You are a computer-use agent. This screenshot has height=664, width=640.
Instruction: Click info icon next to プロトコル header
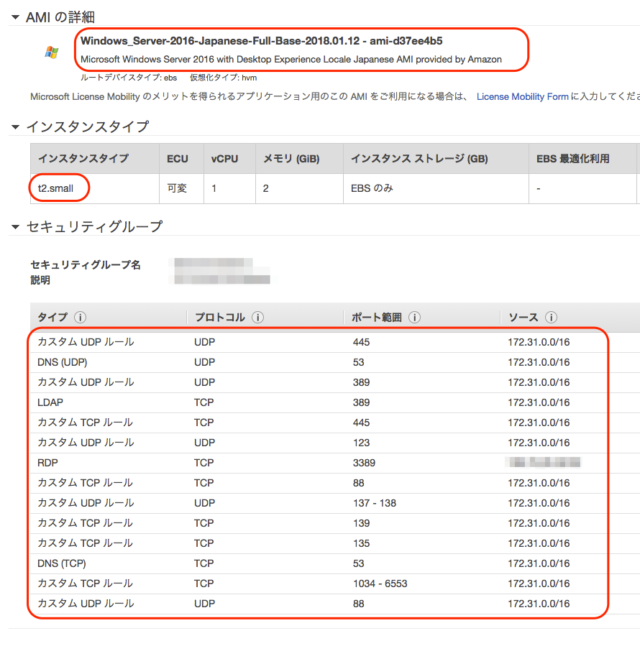[258, 317]
